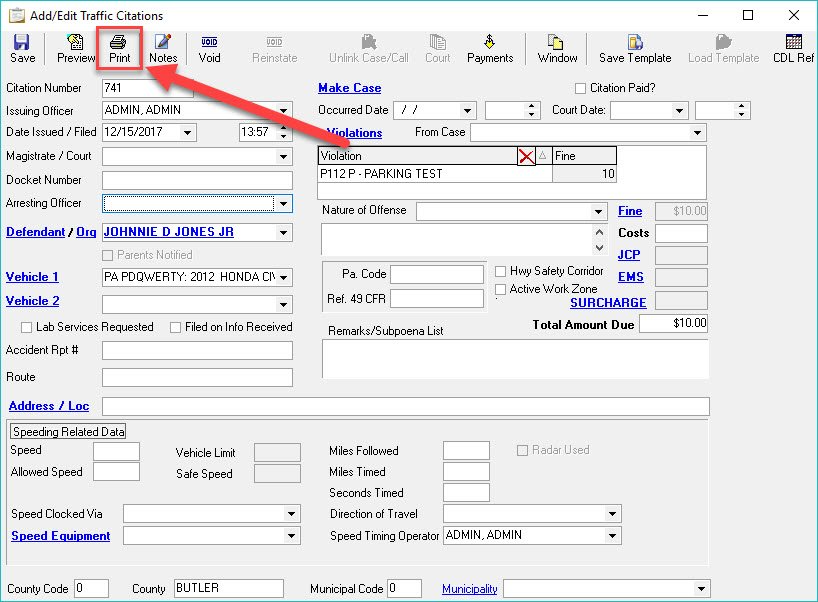The image size is (818, 602).
Task: Click the Make Case link
Action: pyautogui.click(x=349, y=88)
